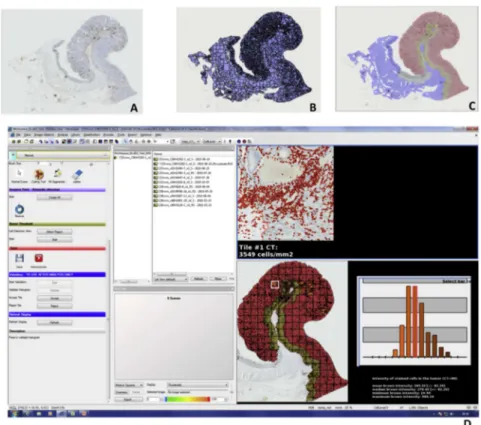Viewport: 481px width, 425px height.
Task: Select the orange cutting tool icon
Action: pyautogui.click(x=39, y=174)
